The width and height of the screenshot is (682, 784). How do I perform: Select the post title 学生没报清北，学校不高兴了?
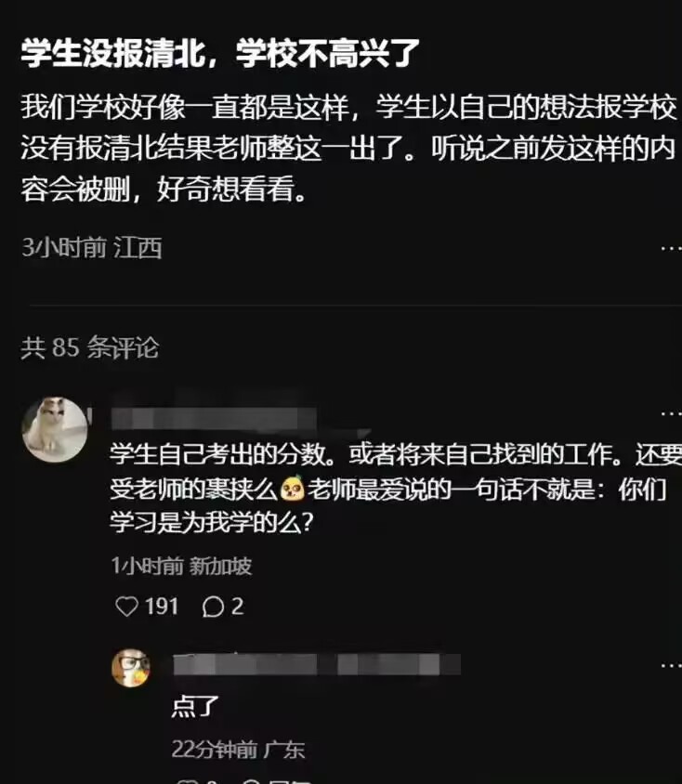tap(220, 53)
